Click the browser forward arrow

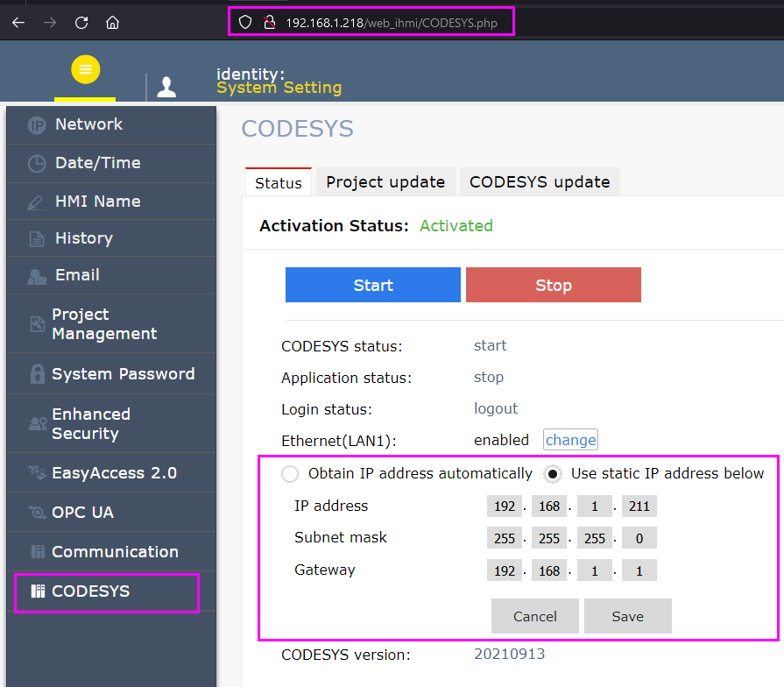point(50,23)
